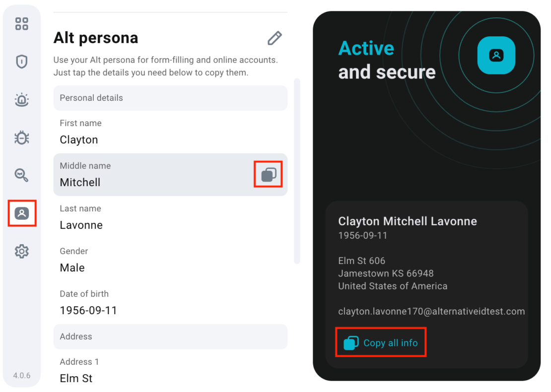
Task: Open the Search feature in sidebar
Action: [22, 175]
